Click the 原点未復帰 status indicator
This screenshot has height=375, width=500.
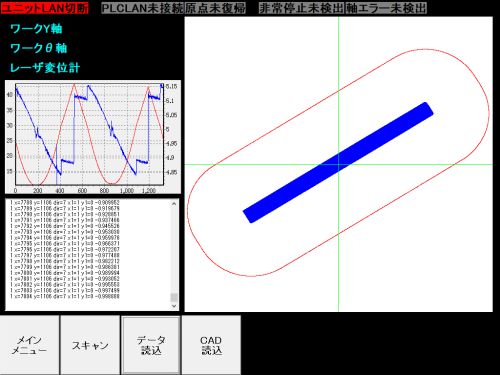click(215, 8)
